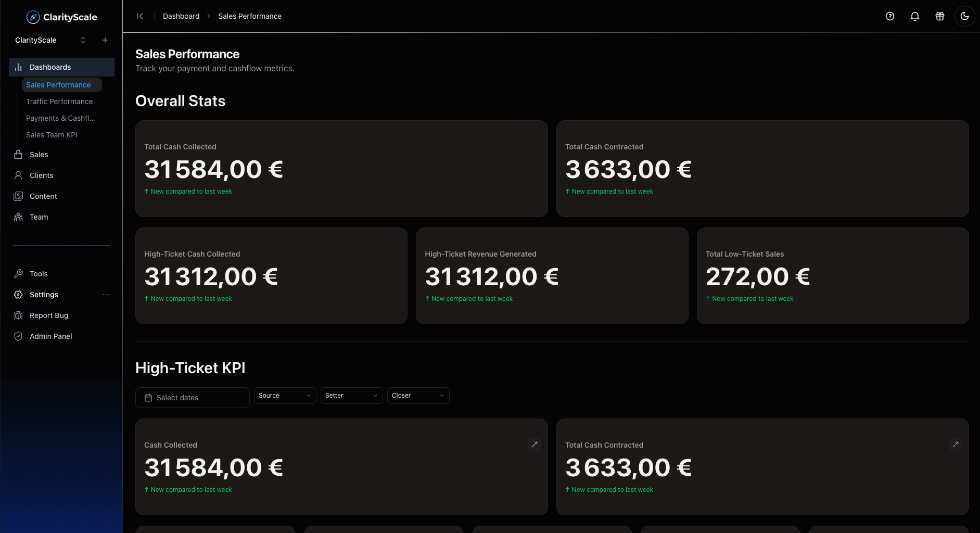The height and width of the screenshot is (533, 980).
Task: Open the help question mark icon
Action: click(889, 16)
